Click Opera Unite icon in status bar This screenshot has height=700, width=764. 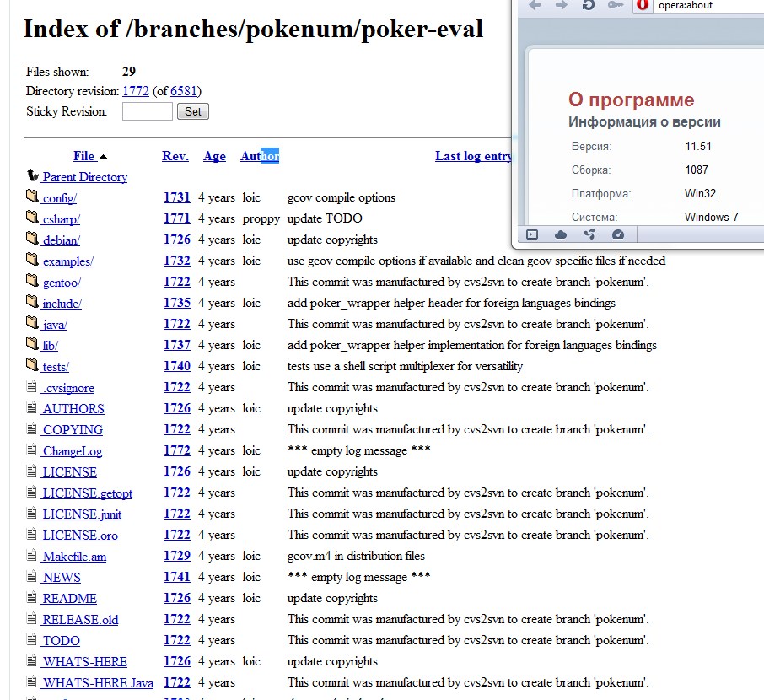click(x=589, y=234)
